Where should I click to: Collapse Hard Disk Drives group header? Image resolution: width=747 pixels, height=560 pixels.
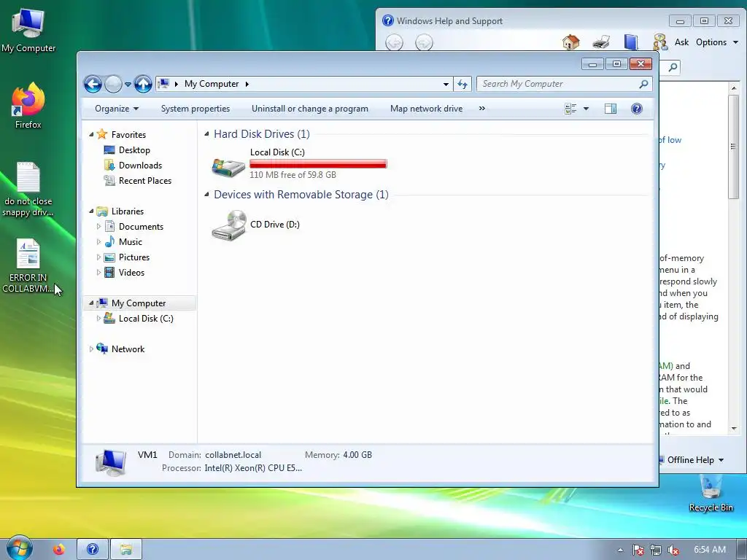(x=206, y=134)
